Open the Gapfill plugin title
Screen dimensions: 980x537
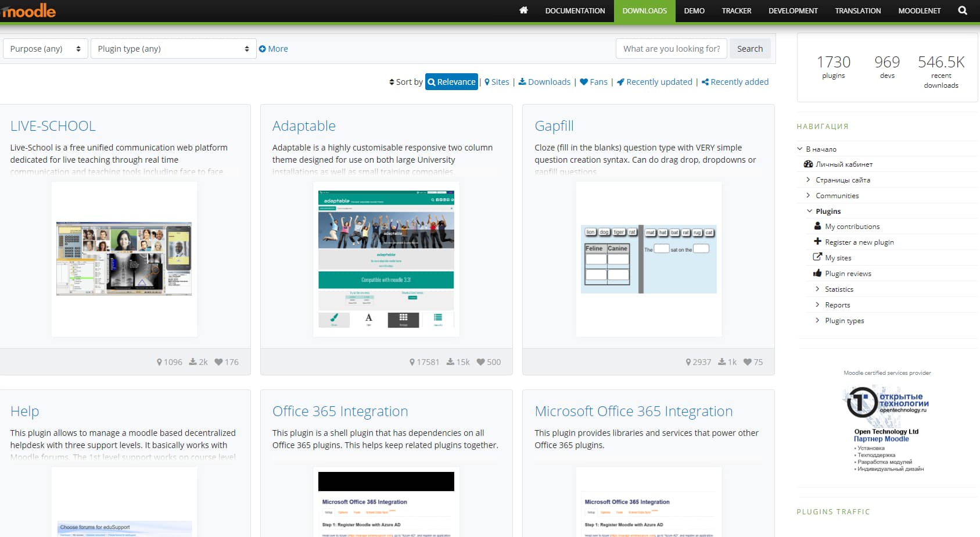tap(554, 126)
